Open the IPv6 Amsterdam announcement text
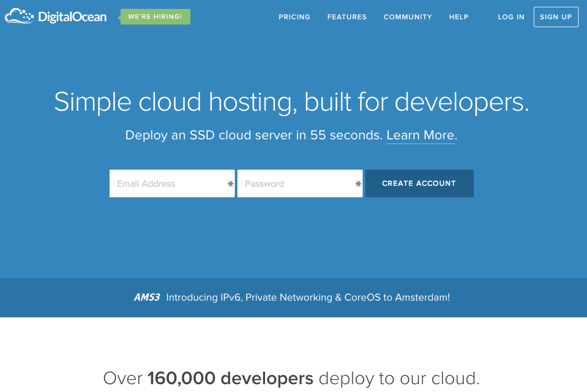 pyautogui.click(x=308, y=298)
